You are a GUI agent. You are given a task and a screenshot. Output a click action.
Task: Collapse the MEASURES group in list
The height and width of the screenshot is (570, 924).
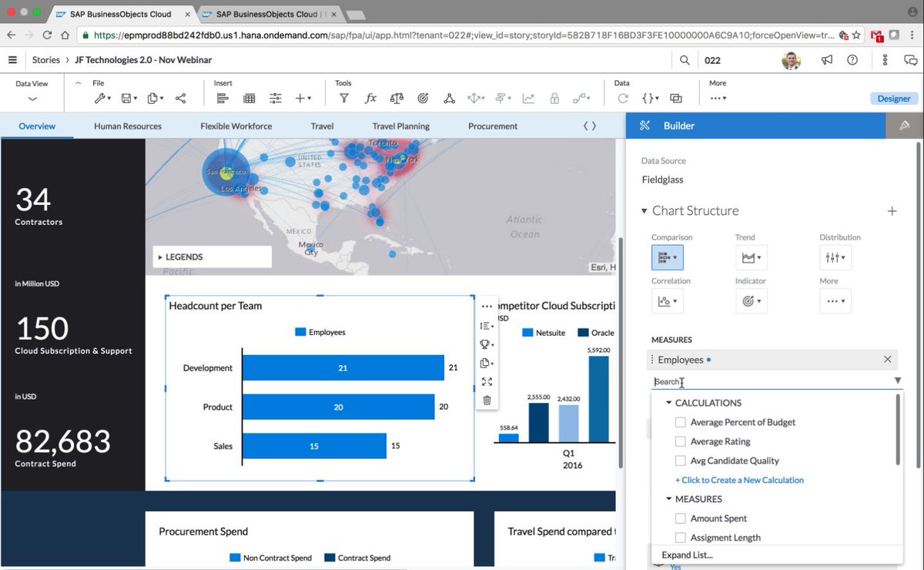pyautogui.click(x=668, y=499)
